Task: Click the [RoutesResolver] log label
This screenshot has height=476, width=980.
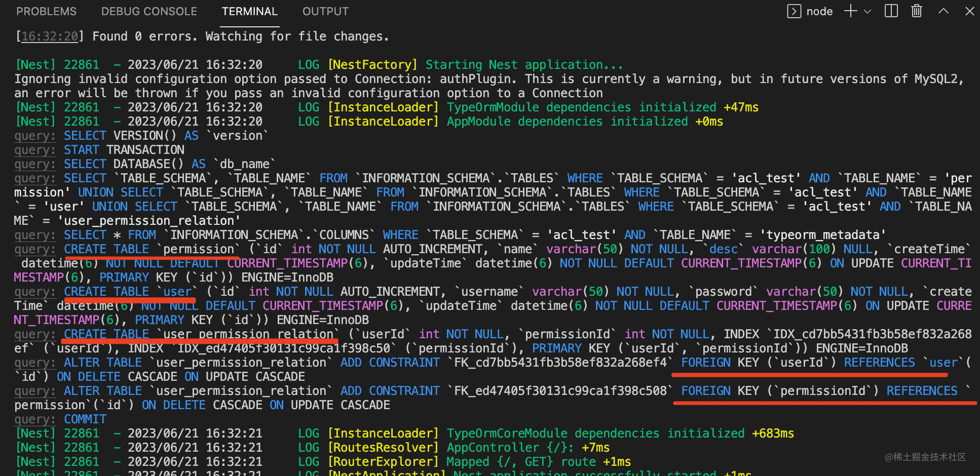Action: click(383, 448)
